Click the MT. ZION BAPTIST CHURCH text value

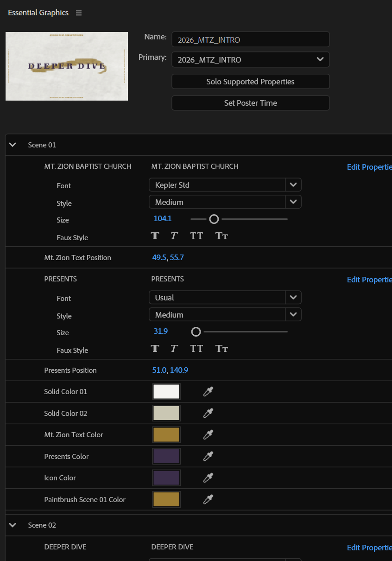click(x=195, y=166)
